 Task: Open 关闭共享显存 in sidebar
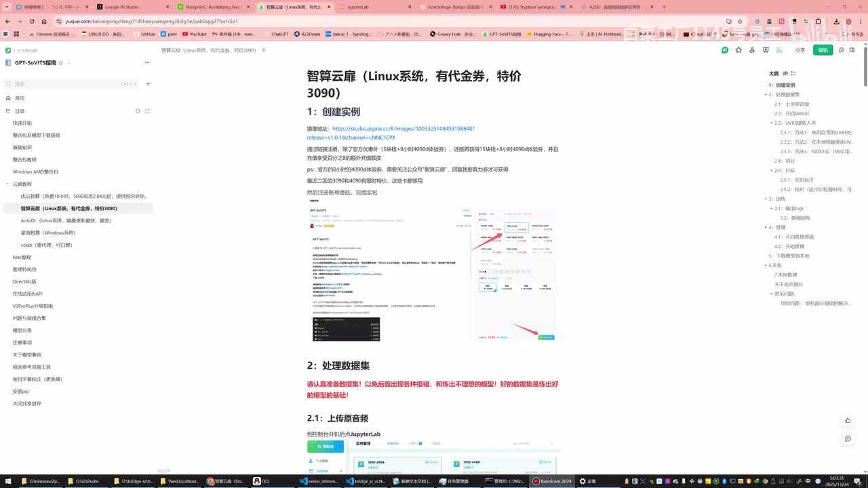click(x=27, y=404)
